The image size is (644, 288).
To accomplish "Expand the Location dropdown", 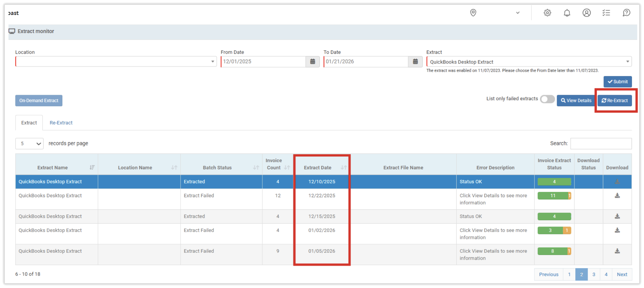I will pos(116,61).
